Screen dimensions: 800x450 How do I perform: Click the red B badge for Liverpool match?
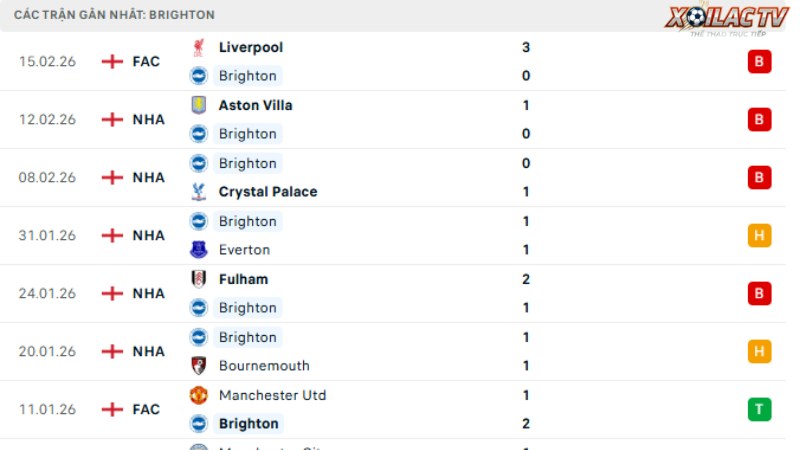759,61
